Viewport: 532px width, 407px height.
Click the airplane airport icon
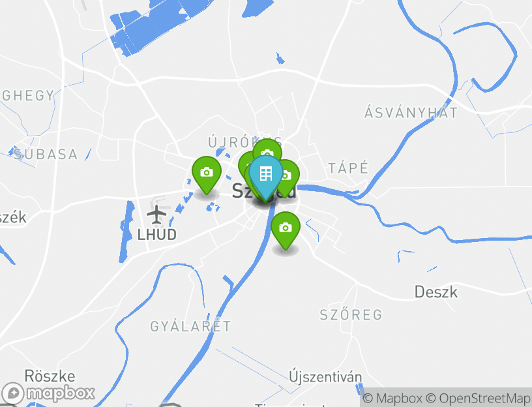point(156,215)
